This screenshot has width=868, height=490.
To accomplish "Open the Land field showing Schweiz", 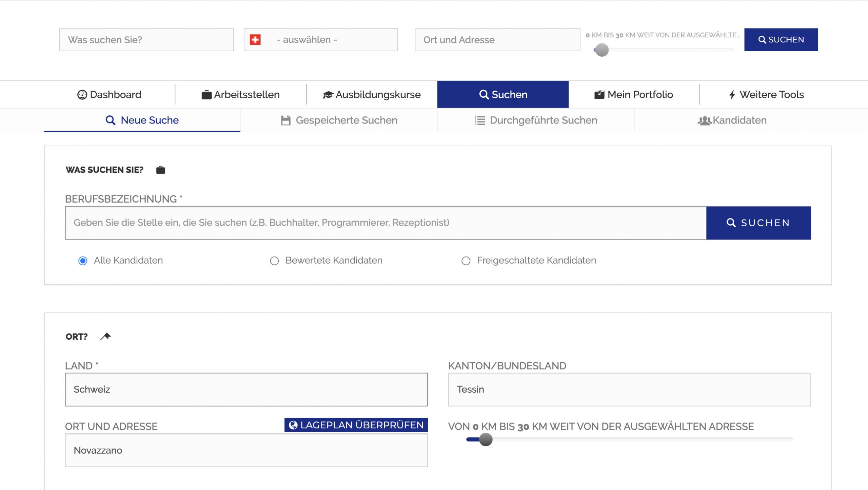I will 246,390.
